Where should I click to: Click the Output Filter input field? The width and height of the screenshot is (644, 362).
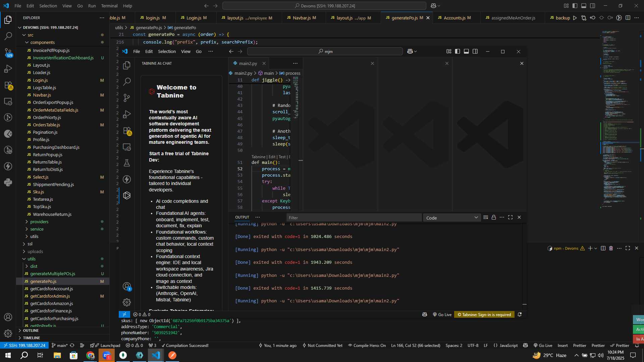[354, 218]
